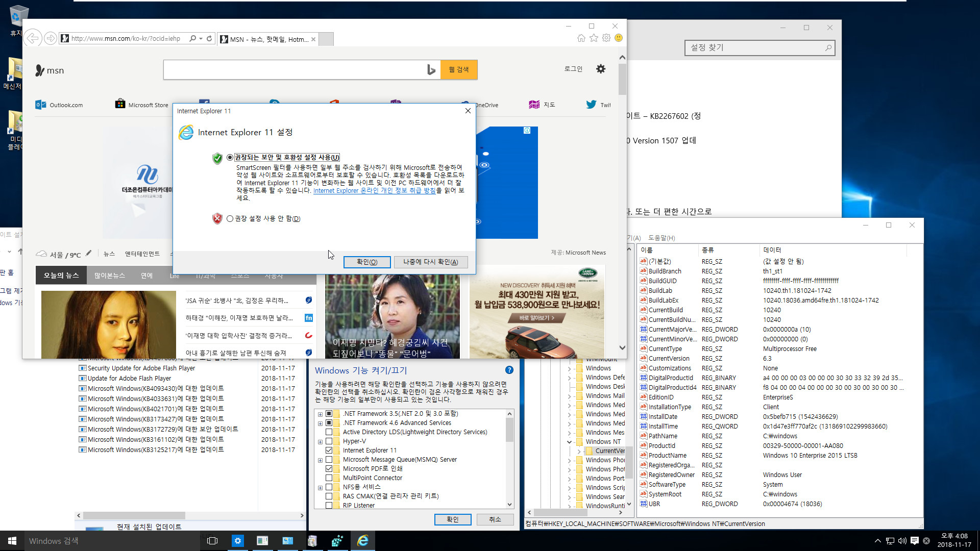980x551 pixels.
Task: Open Microsoft Store shortcut on msn
Action: click(142, 105)
